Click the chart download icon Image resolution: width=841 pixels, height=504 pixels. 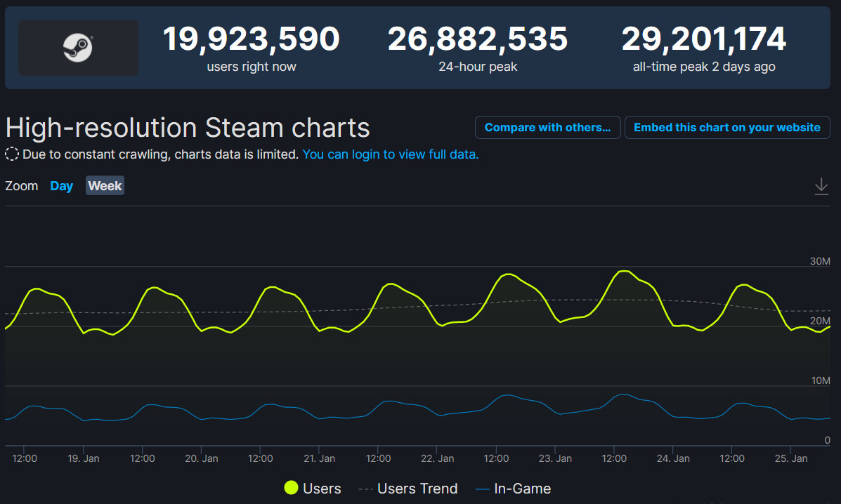[821, 186]
